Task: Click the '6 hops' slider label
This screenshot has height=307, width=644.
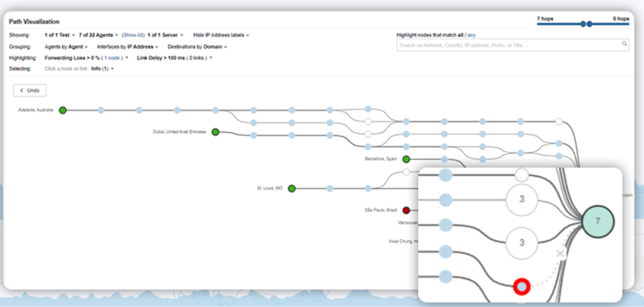Action: 621,19
